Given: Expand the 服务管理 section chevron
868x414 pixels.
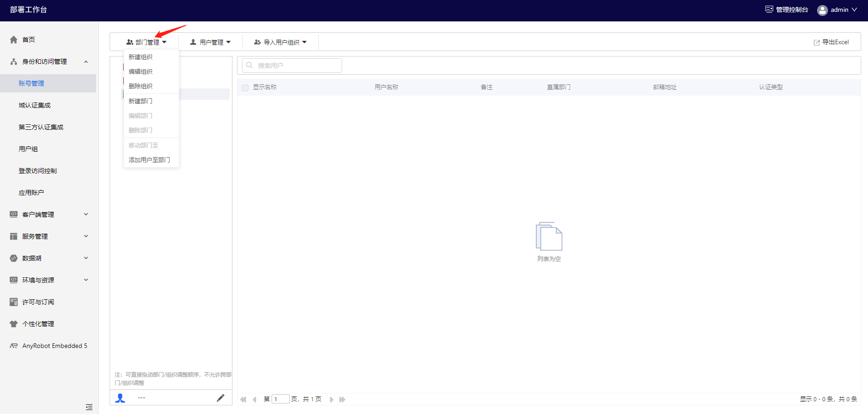Looking at the screenshot, I should (x=86, y=236).
